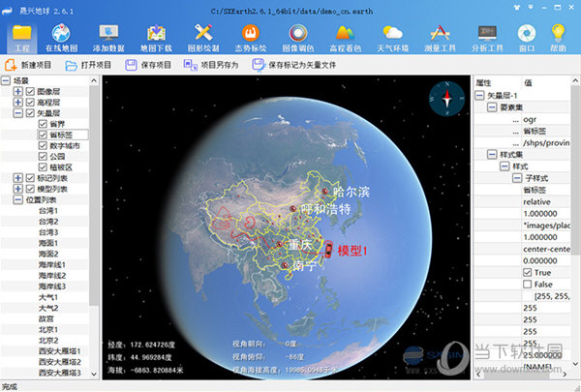This screenshot has height=392, width=581.
Task: Collapse the 位置列表 tree node
Action: pyautogui.click(x=17, y=200)
